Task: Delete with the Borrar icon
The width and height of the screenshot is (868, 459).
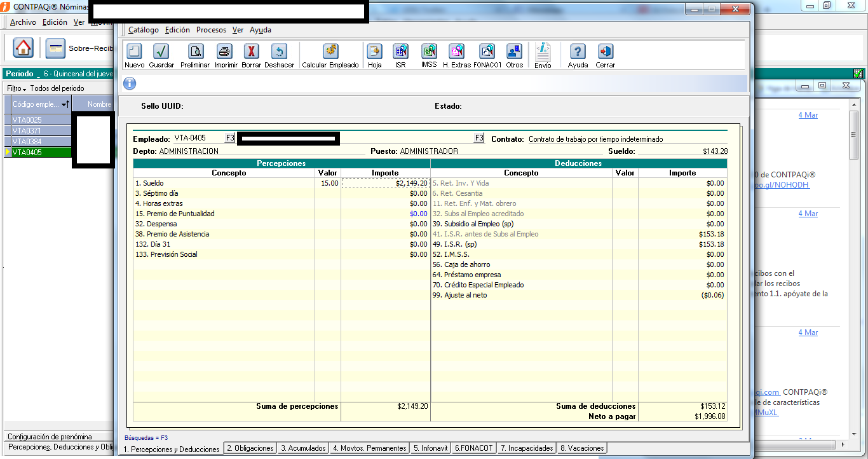Action: click(252, 51)
